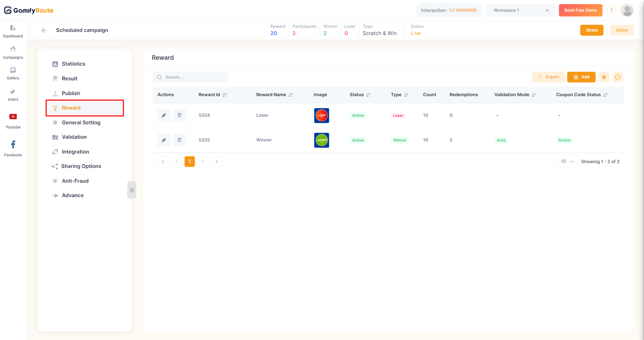This screenshot has height=340, width=644.
Task: Sort table by Reward Id column
Action: tap(224, 95)
